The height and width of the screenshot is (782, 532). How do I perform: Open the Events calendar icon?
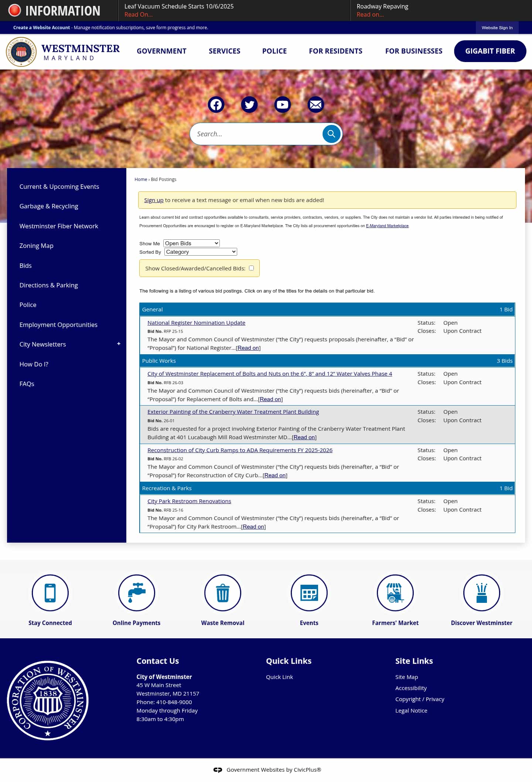[x=309, y=593]
